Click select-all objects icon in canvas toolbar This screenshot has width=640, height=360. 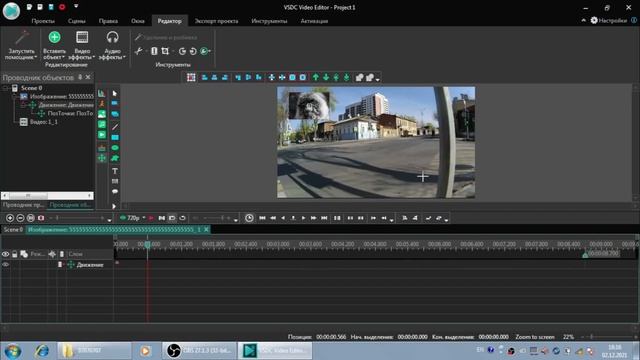191,77
